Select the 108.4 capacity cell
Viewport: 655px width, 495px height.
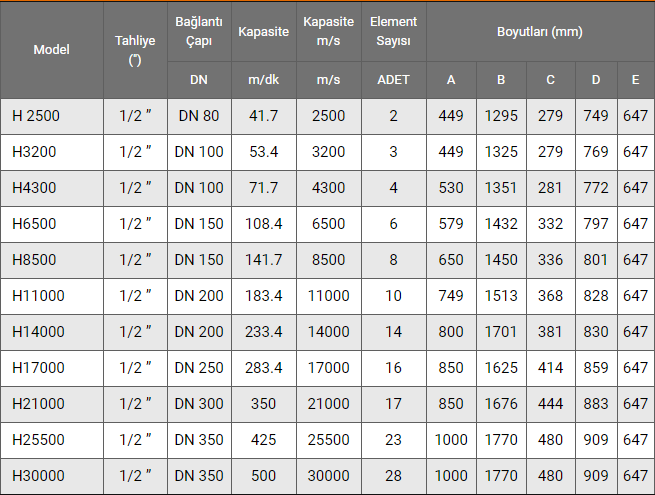(x=264, y=224)
